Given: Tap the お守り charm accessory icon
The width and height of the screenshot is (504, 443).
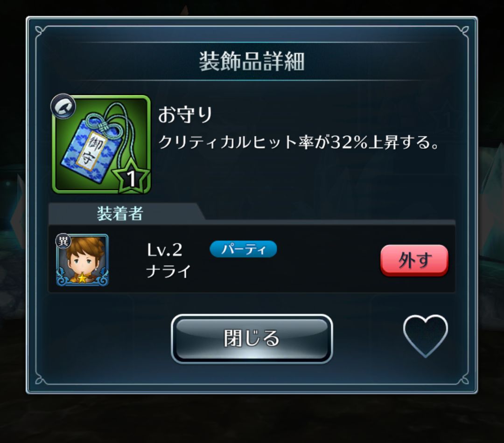Looking at the screenshot, I should 101,144.
